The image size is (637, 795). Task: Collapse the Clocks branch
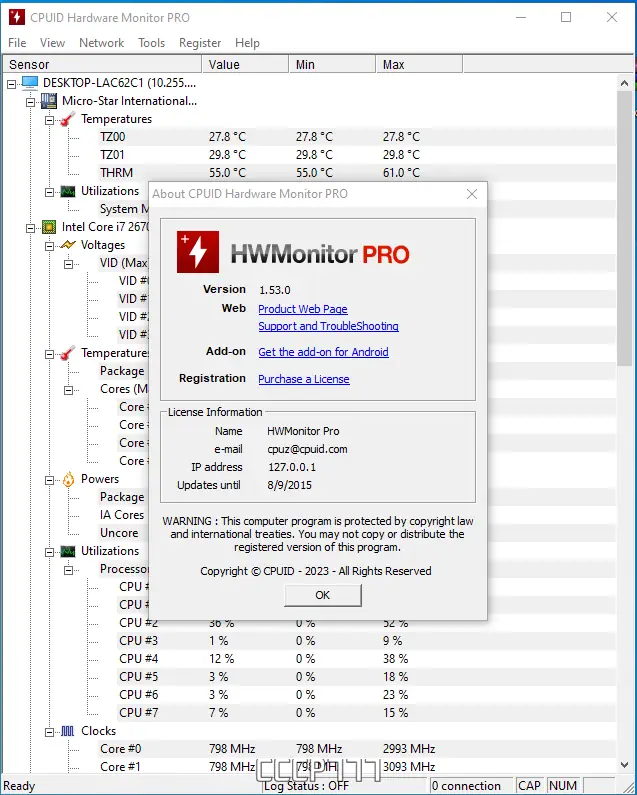point(49,732)
